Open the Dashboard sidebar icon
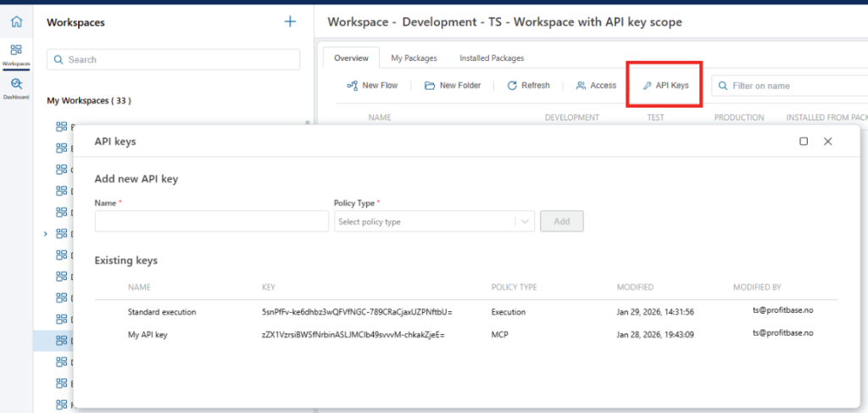868x413 pixels. pos(16,87)
